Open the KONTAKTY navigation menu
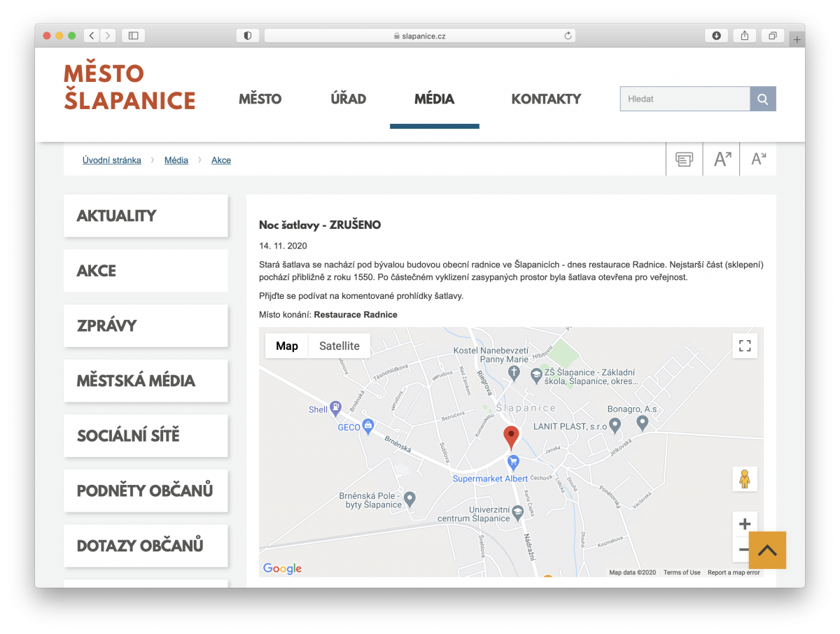Viewport: 840px width, 634px height. 546,99
